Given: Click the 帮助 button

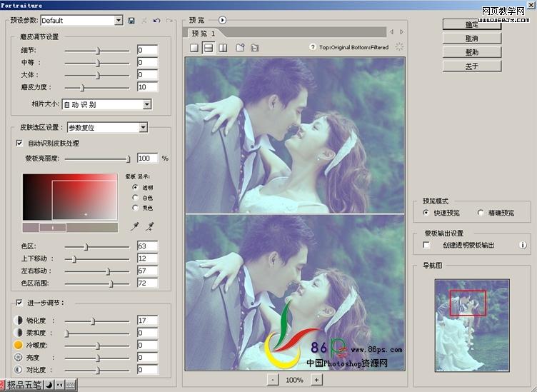Looking at the screenshot, I should (x=472, y=52).
